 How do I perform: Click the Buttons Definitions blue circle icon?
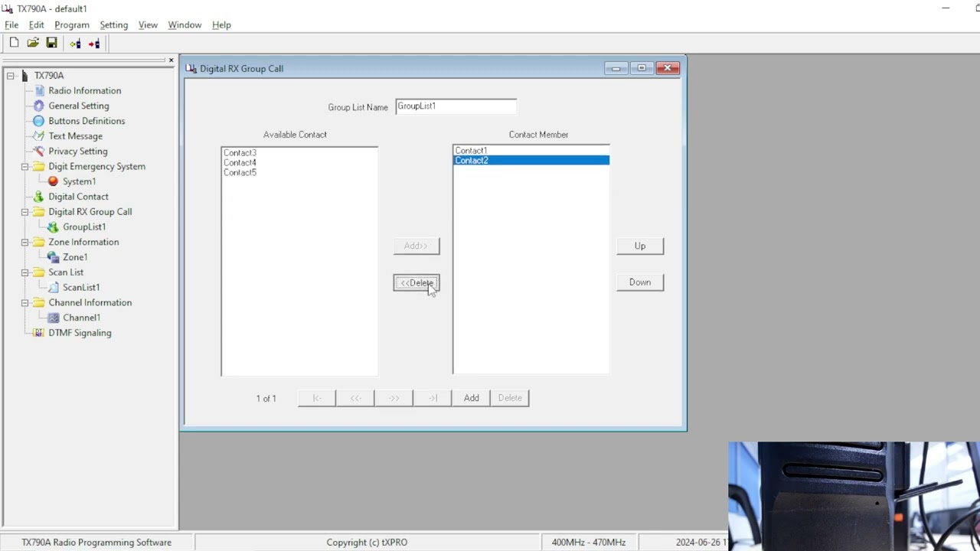(x=38, y=121)
